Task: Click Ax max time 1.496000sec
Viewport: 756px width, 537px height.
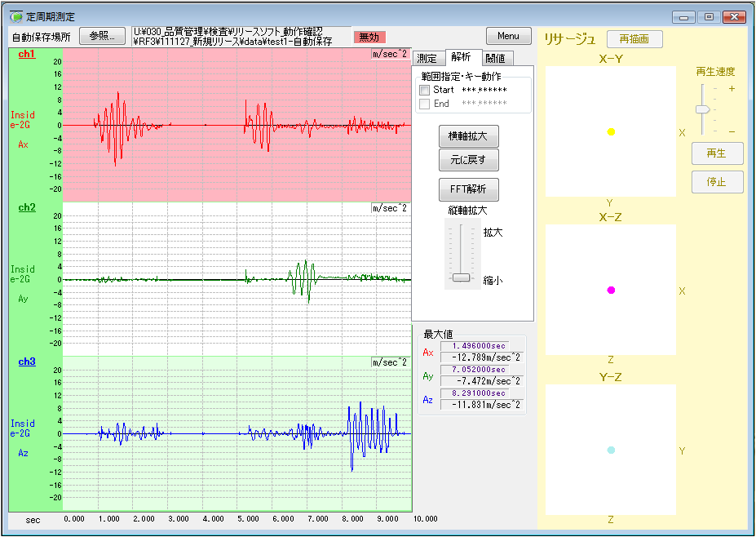Action: coord(475,346)
